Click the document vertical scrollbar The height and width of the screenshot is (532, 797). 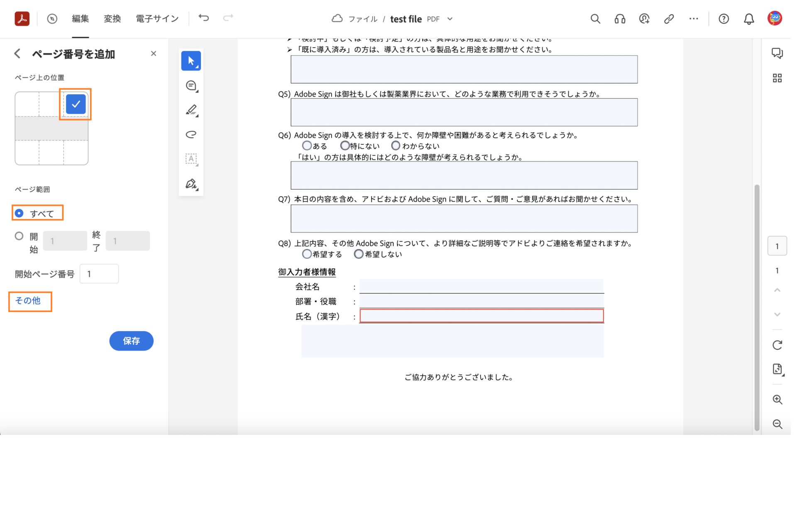click(x=757, y=307)
